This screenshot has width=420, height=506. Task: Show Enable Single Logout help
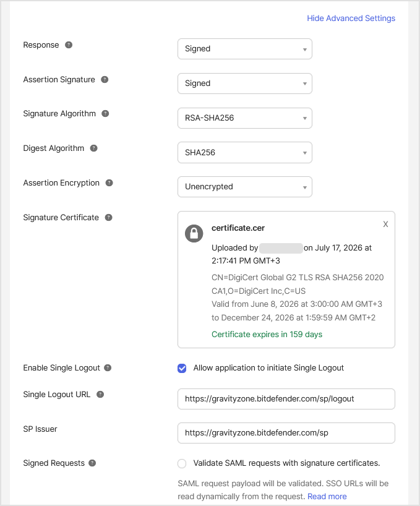[108, 368]
